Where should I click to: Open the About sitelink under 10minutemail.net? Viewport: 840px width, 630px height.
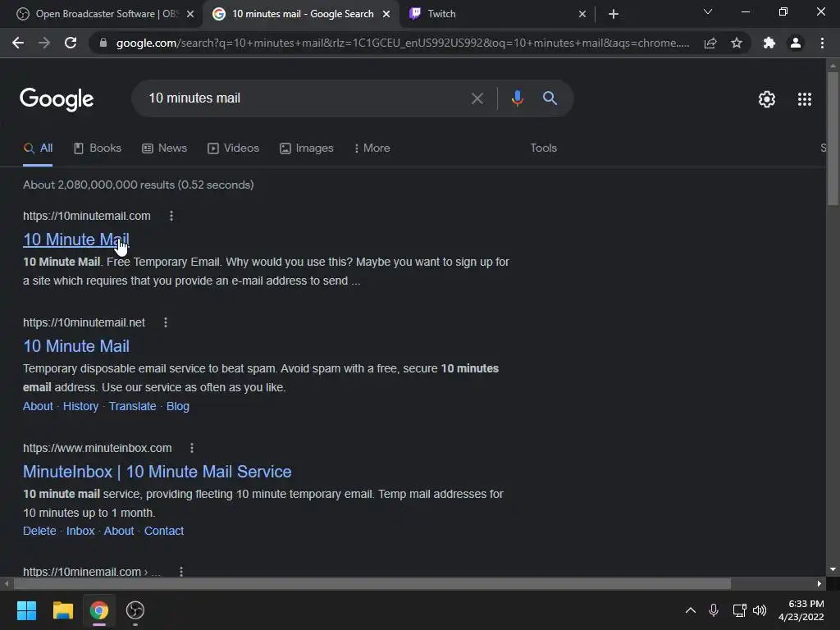pos(38,406)
